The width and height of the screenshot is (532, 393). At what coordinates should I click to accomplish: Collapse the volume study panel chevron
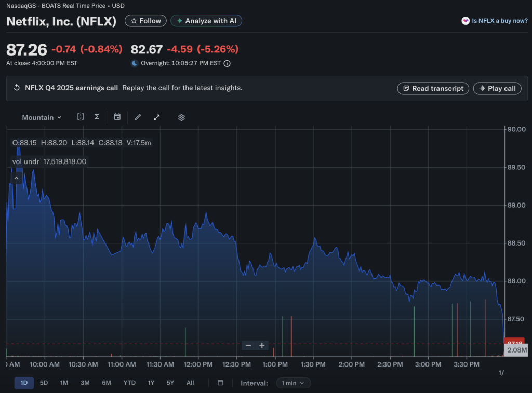point(16,178)
